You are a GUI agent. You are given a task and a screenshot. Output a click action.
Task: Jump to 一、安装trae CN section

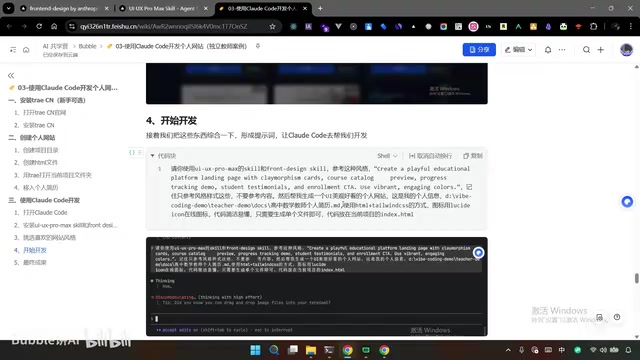[x=47, y=100]
